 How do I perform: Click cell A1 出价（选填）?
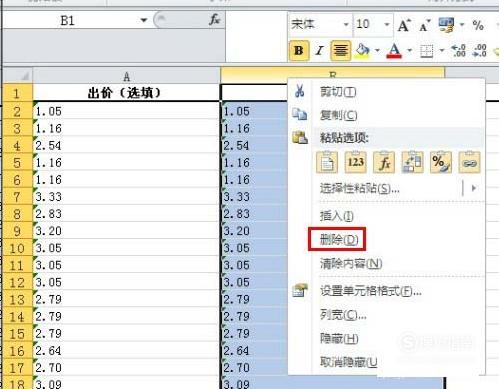point(126,92)
